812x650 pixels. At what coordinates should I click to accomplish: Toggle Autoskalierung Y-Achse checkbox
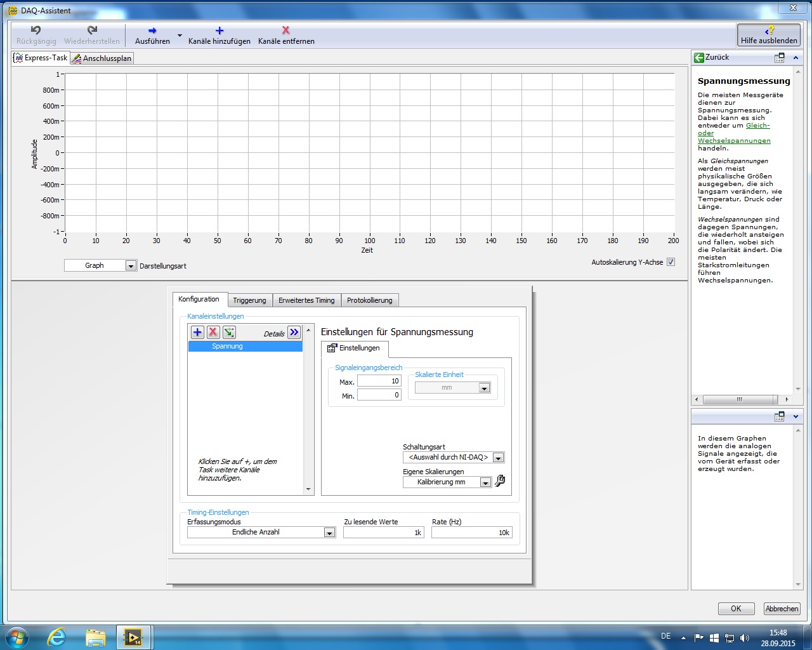671,262
